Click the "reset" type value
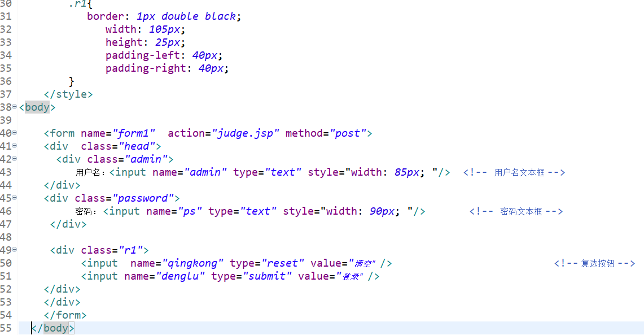This screenshot has width=644, height=335. tap(283, 263)
